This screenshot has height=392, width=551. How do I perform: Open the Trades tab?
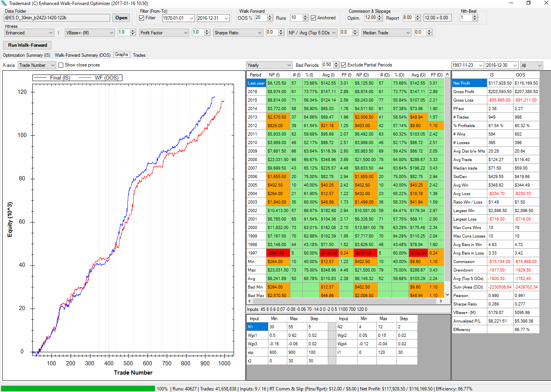(139, 55)
